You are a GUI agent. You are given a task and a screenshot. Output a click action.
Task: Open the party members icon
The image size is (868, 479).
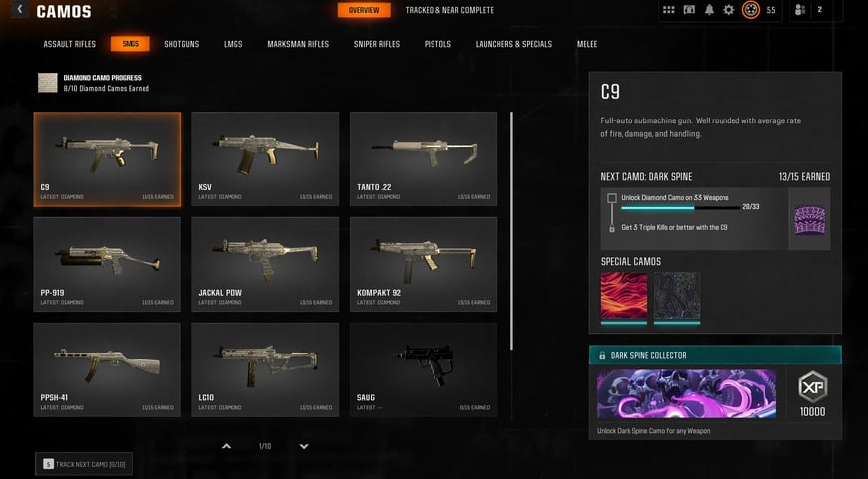click(x=800, y=10)
